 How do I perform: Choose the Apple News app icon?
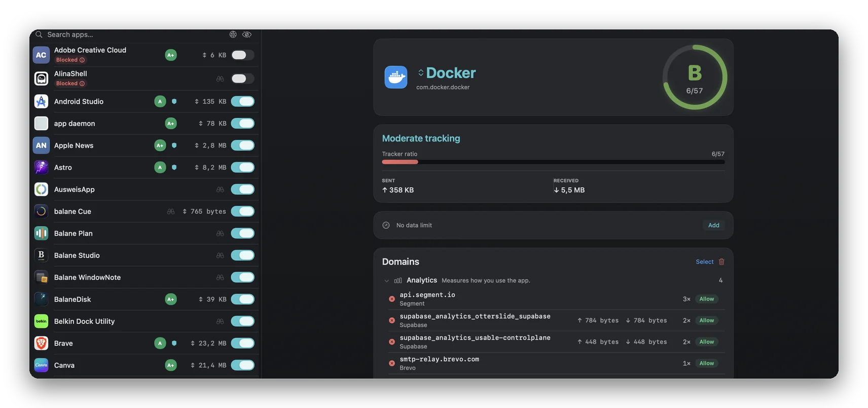point(41,145)
